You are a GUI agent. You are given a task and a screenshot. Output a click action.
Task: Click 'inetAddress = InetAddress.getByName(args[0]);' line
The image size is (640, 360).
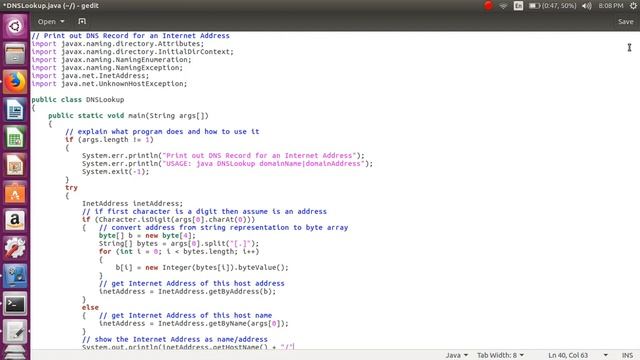[193, 323]
